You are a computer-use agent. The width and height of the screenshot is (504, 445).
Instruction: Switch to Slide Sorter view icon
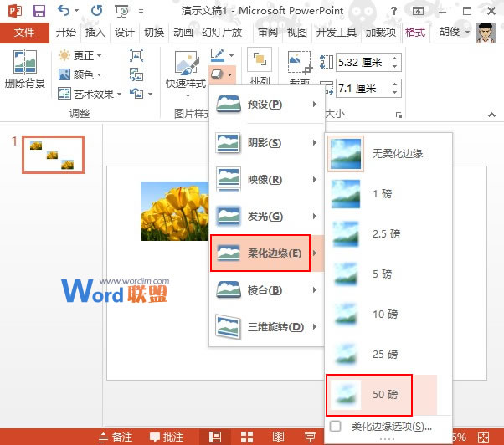tap(247, 437)
